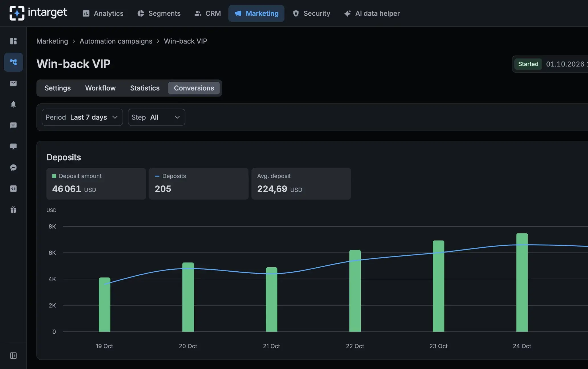Click the Started status badge
Screen dimensions: 588x369
528,64
